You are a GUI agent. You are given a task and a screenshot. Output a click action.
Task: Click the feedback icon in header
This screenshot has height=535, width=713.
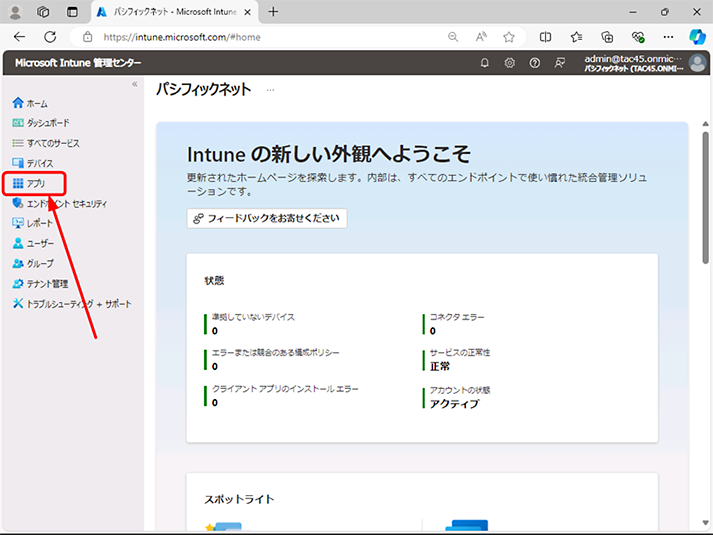click(x=560, y=63)
